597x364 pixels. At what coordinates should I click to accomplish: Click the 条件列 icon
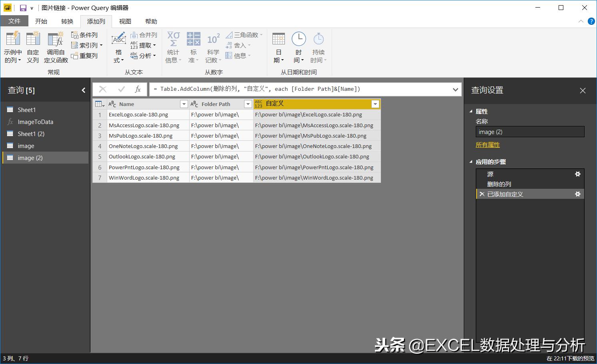(x=85, y=35)
